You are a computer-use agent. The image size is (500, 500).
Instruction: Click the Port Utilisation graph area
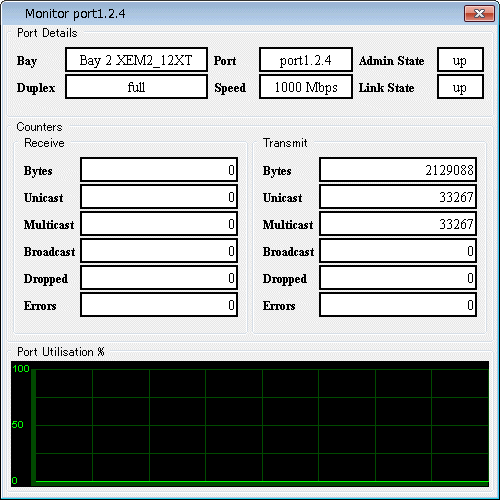[250, 424]
